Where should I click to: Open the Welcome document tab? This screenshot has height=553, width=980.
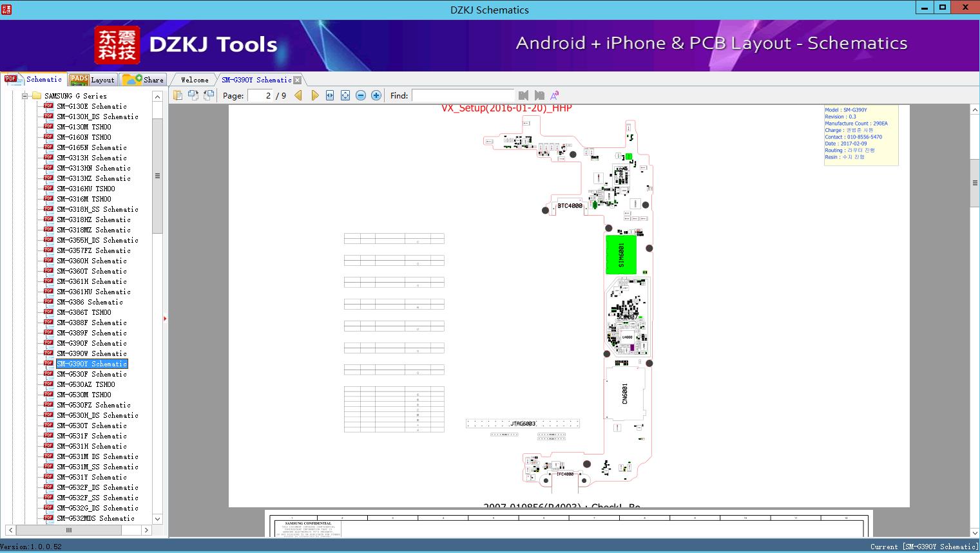coord(195,80)
